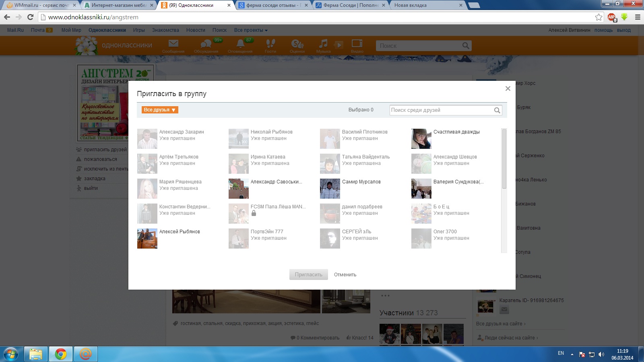Click the Отменить link

[345, 275]
